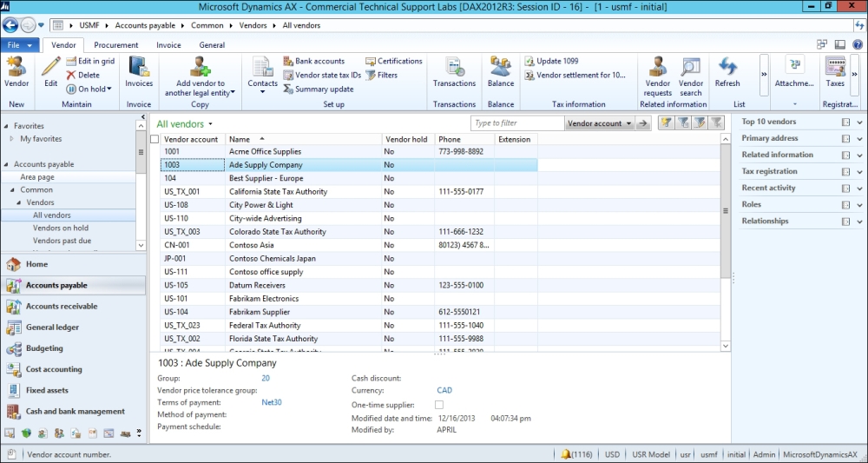Image resolution: width=868 pixels, height=463 pixels.
Task: View vendor Transactions
Action: (455, 72)
